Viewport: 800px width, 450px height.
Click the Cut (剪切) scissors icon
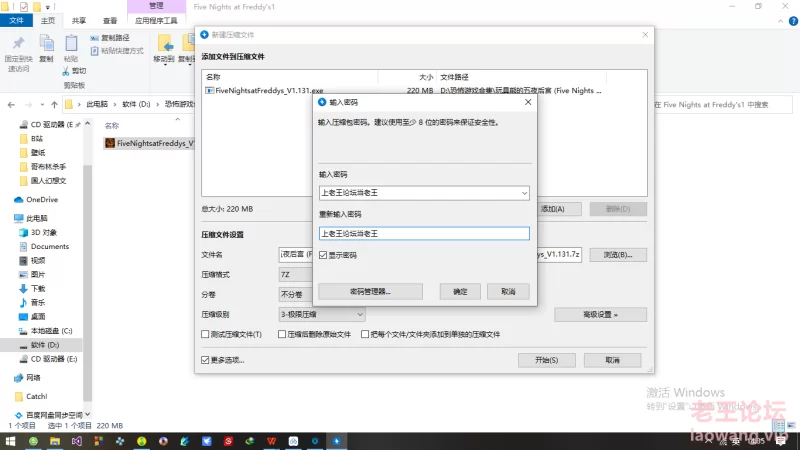point(66,71)
